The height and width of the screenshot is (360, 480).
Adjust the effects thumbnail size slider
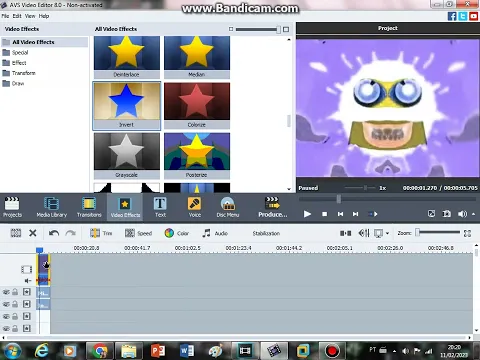point(278,29)
